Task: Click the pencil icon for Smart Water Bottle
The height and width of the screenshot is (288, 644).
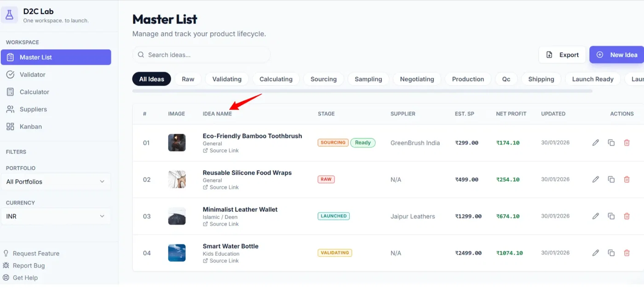Action: point(596,253)
